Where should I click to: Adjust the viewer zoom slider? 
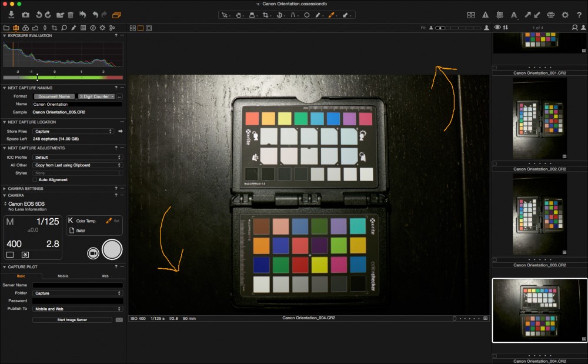pyautogui.click(x=458, y=28)
